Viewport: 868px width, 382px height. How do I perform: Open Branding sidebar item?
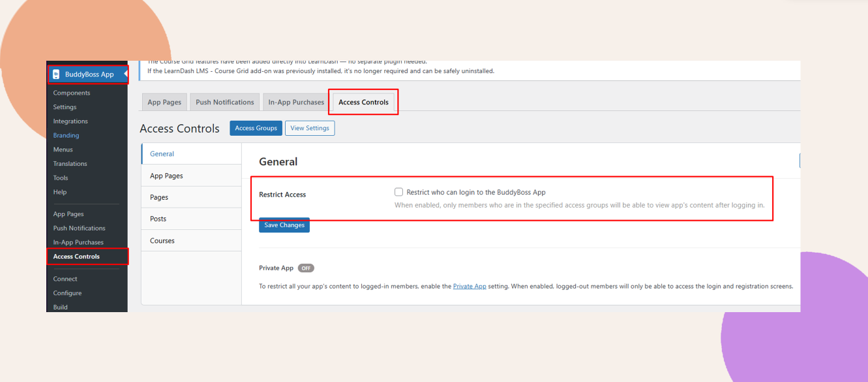66,135
